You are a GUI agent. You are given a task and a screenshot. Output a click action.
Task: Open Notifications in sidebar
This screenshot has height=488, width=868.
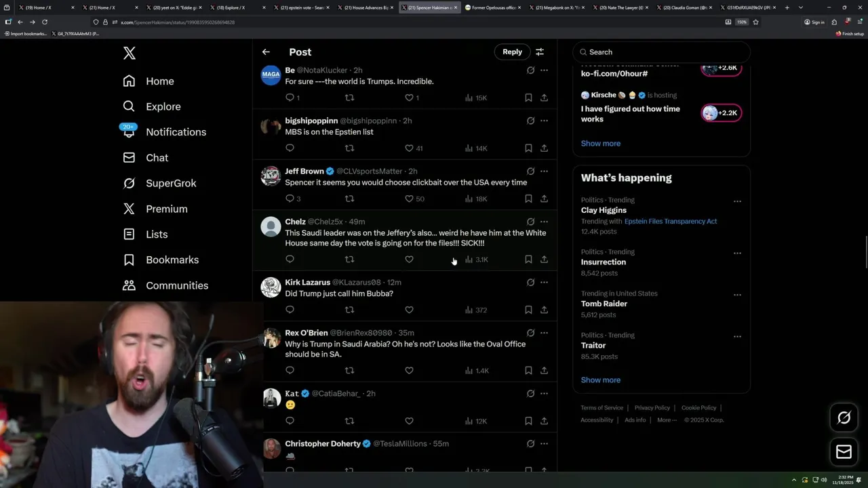pyautogui.click(x=164, y=132)
